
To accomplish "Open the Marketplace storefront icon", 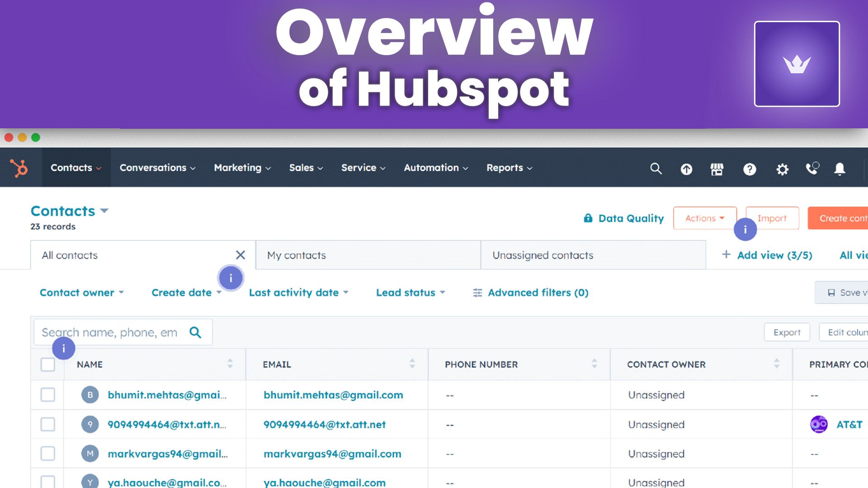I will point(717,169).
